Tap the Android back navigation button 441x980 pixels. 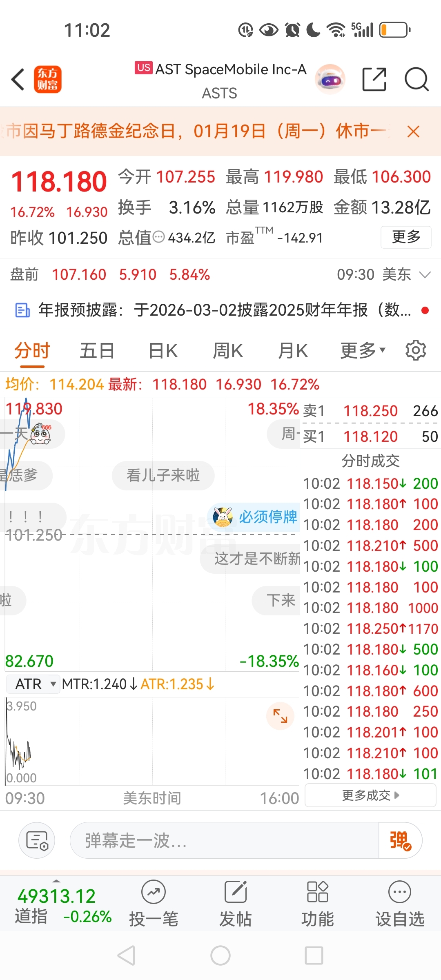pyautogui.click(x=126, y=955)
